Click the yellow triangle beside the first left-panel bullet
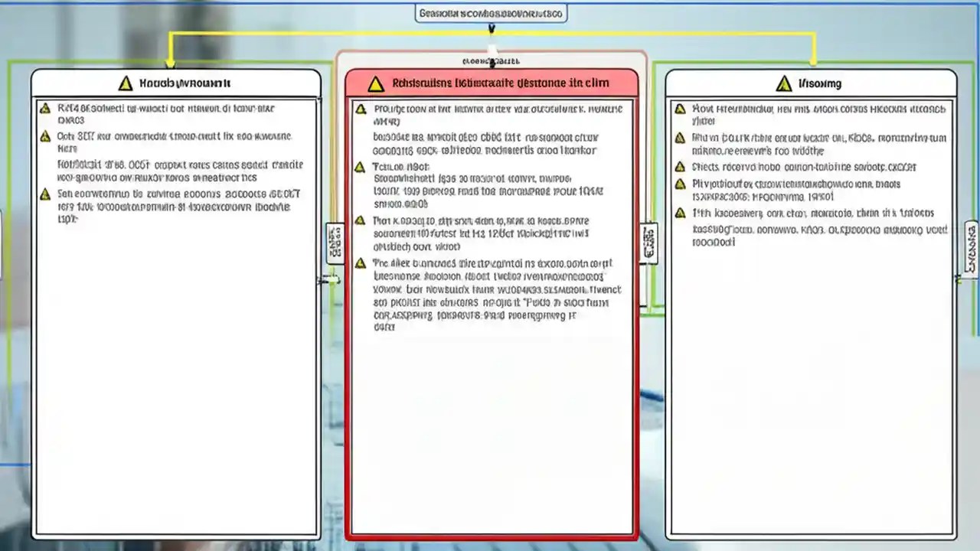The width and height of the screenshot is (980, 551). pyautogui.click(x=44, y=108)
